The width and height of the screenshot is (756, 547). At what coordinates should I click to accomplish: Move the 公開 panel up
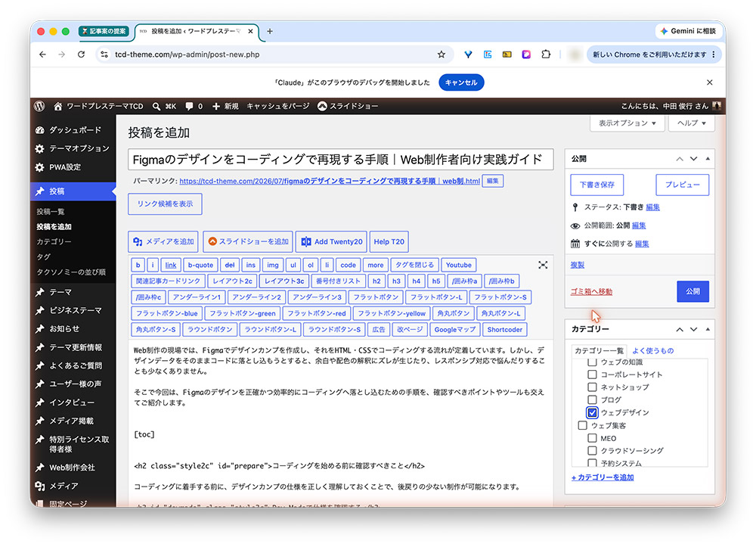[x=680, y=159]
